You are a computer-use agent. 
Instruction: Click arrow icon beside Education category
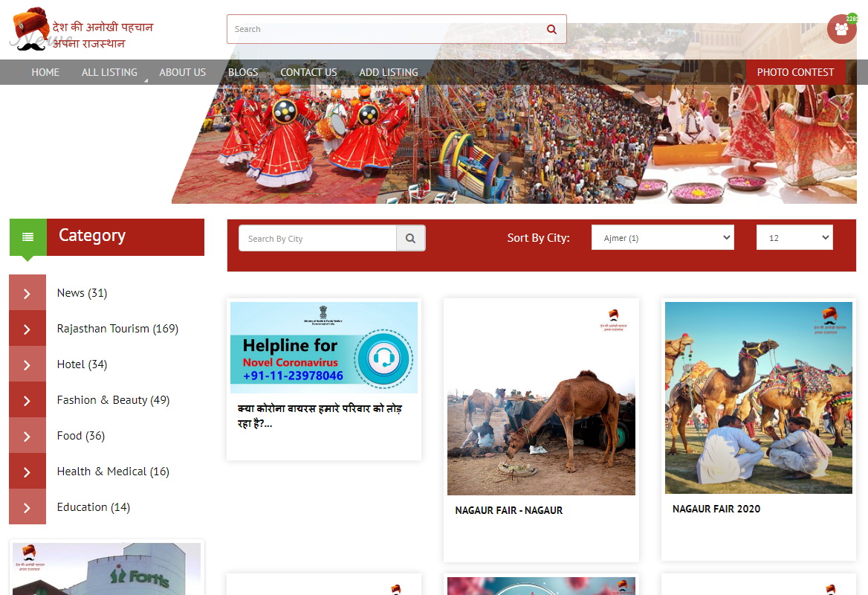(27, 507)
